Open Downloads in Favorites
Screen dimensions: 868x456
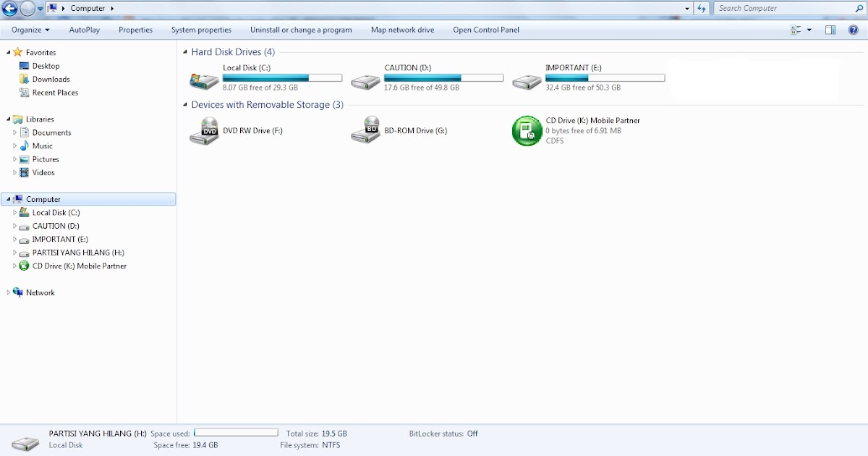coord(51,79)
